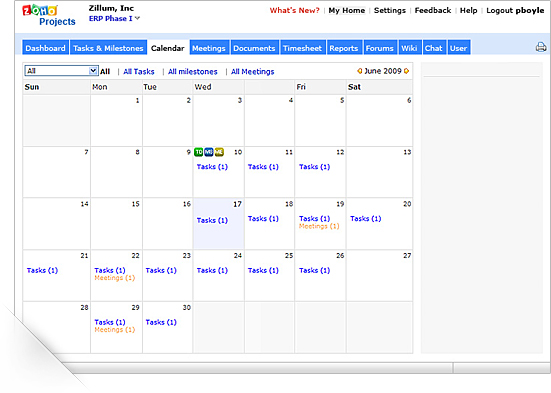551x393 pixels.
Task: Click the June 27 calendar cell
Action: point(379,275)
